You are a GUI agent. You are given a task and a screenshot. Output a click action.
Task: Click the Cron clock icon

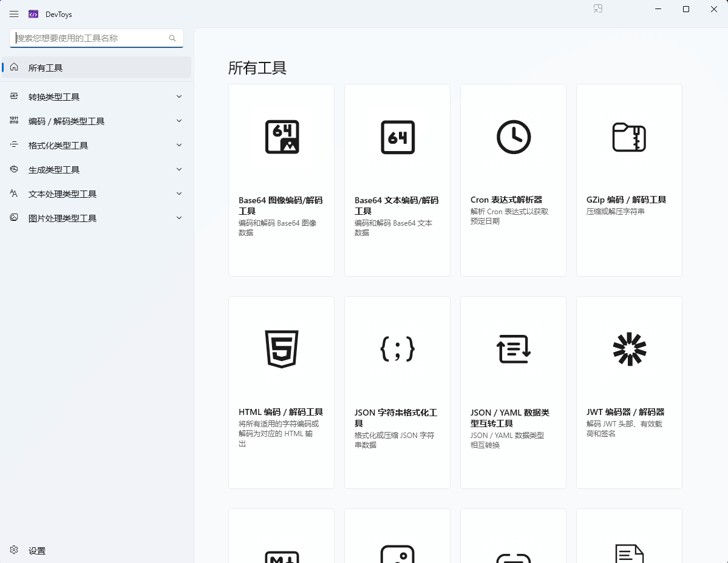coord(514,137)
